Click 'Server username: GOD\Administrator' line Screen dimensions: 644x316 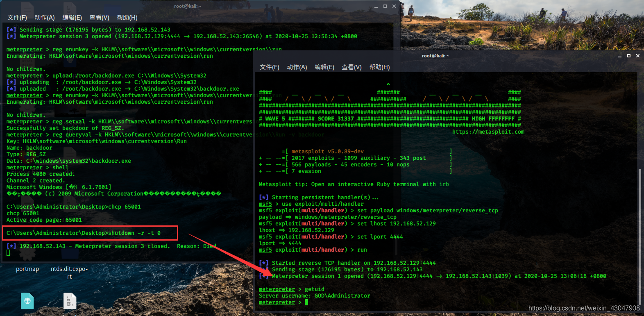pos(315,296)
